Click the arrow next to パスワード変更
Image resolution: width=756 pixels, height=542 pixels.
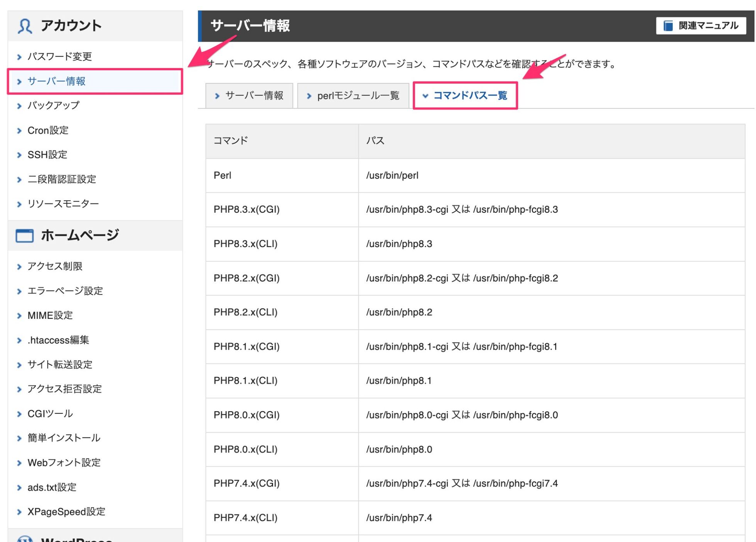coord(19,57)
